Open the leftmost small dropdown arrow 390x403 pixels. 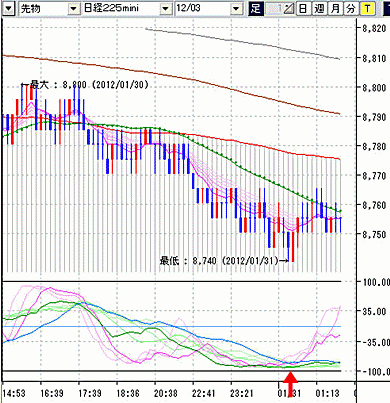point(9,9)
